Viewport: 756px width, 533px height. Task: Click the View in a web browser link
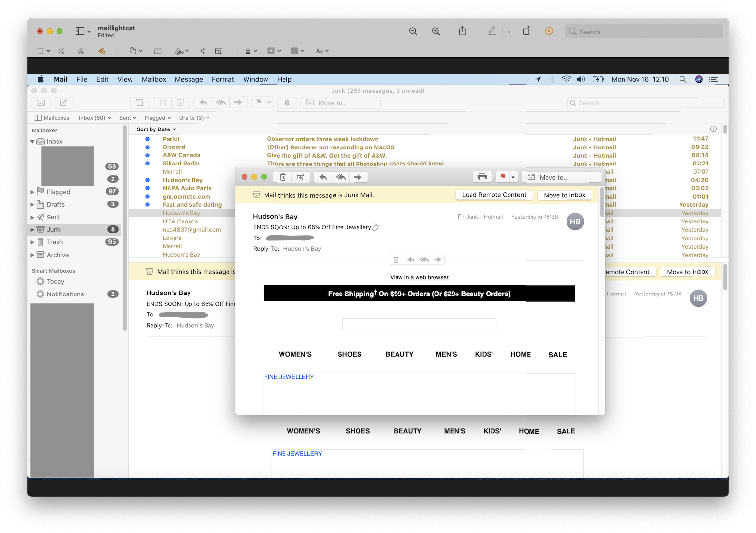click(x=419, y=277)
